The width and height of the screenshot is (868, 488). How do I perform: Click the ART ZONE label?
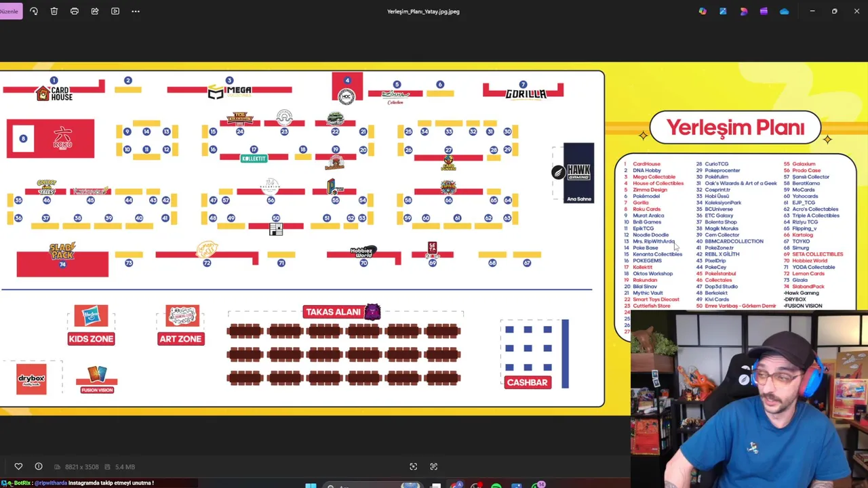point(181,338)
